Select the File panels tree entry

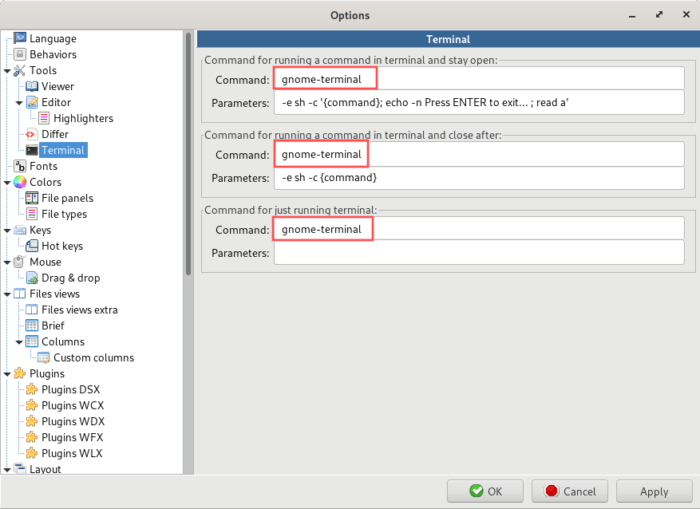coord(67,198)
